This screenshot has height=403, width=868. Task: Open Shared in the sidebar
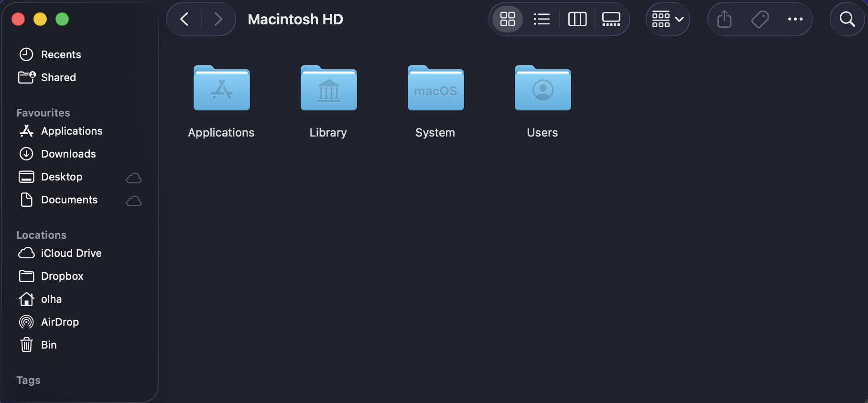click(79, 77)
